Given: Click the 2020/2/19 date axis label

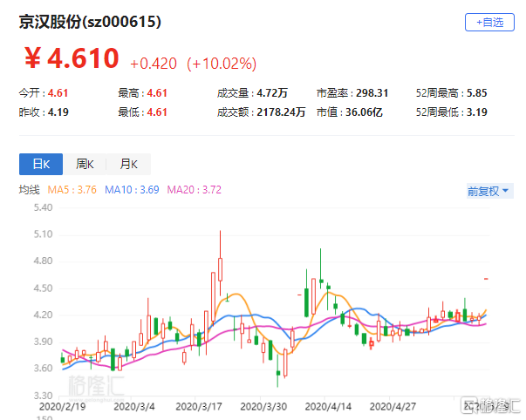Looking at the screenshot, I should pos(63,407).
